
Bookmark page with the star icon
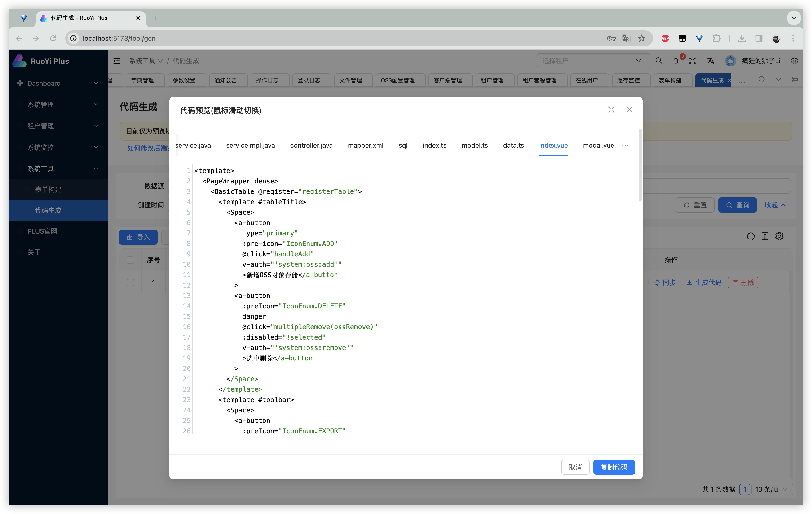(x=641, y=38)
